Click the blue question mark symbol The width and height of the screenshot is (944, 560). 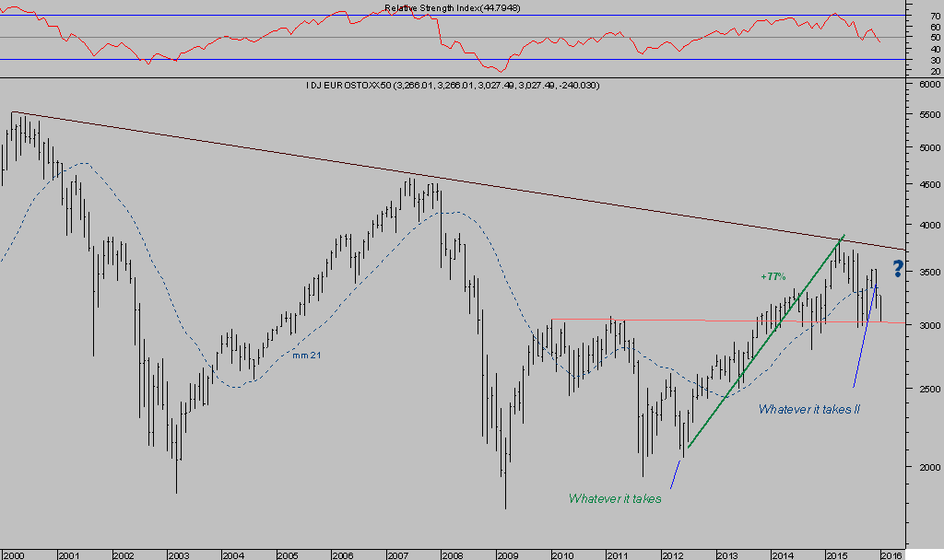pos(900,269)
